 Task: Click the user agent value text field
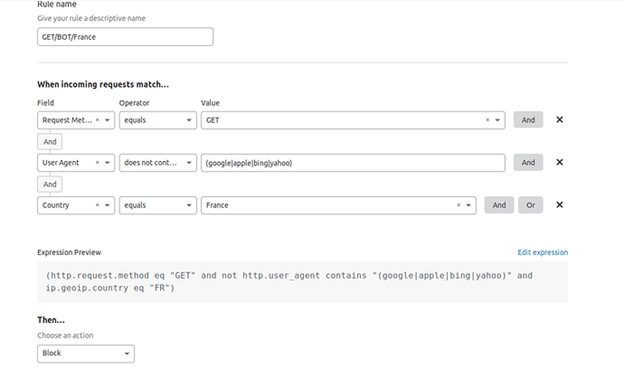click(353, 163)
